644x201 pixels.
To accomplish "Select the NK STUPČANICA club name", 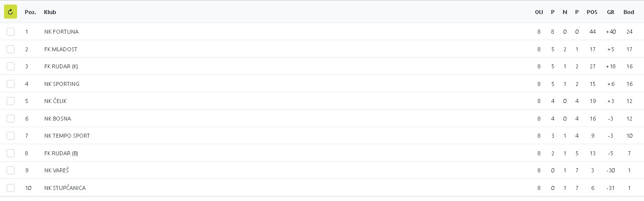I will pos(65,188).
